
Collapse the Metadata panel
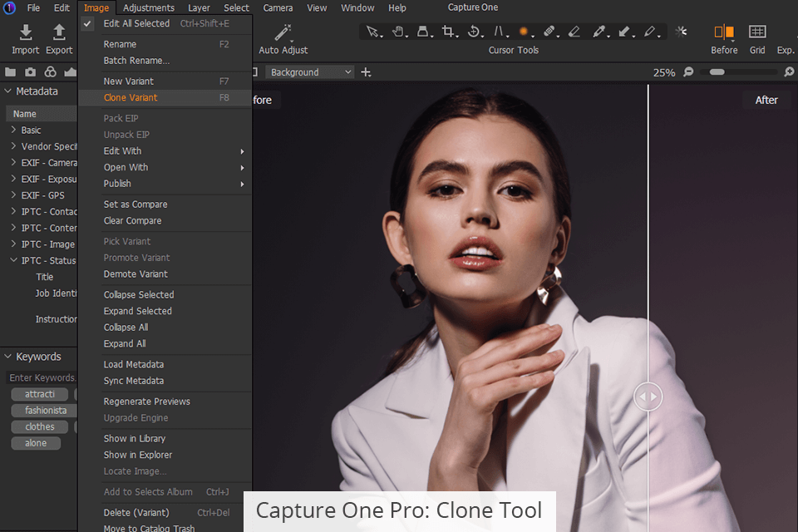coord(7,91)
